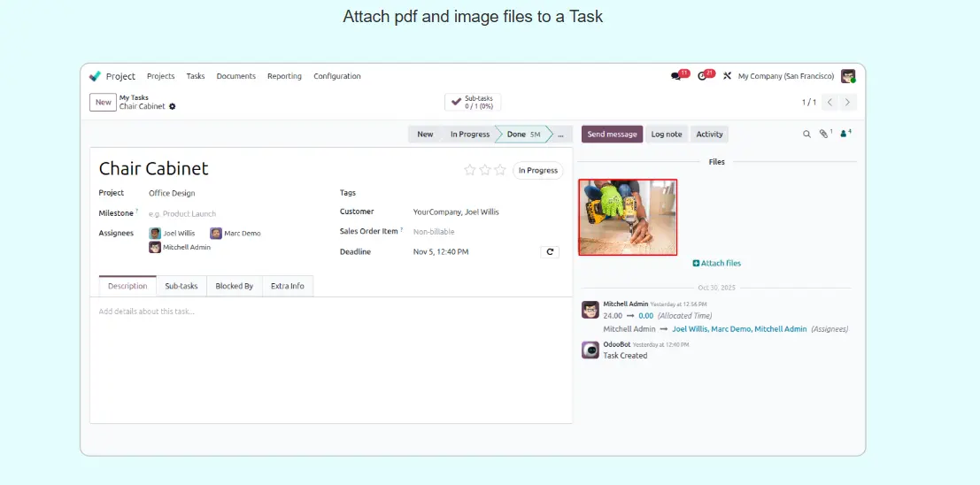Go to the next record arrow

click(x=848, y=103)
